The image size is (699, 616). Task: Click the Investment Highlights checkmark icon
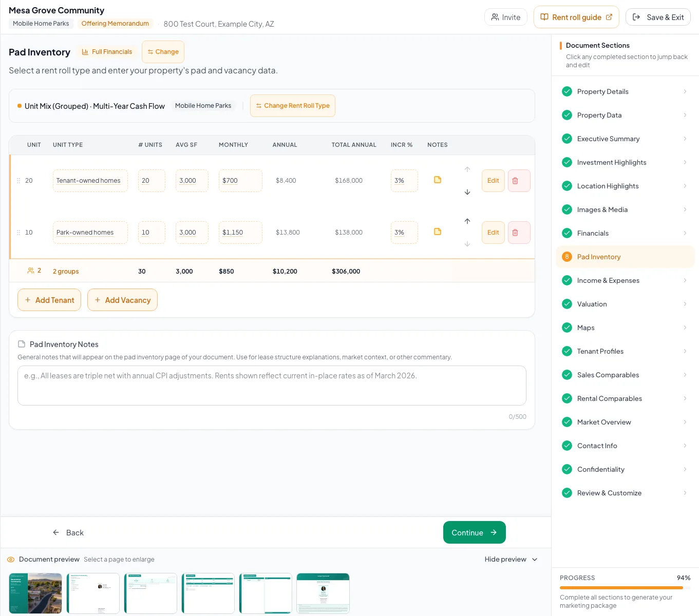(567, 162)
